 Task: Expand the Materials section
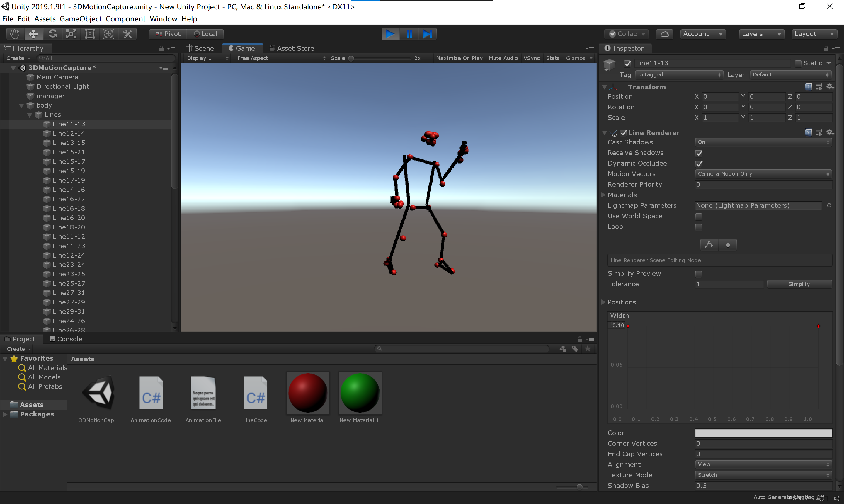point(603,195)
